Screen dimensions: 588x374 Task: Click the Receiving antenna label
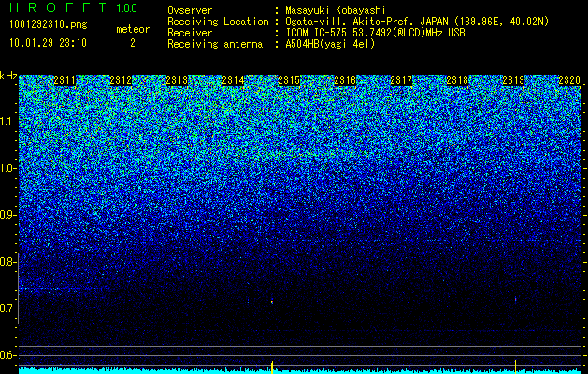215,44
